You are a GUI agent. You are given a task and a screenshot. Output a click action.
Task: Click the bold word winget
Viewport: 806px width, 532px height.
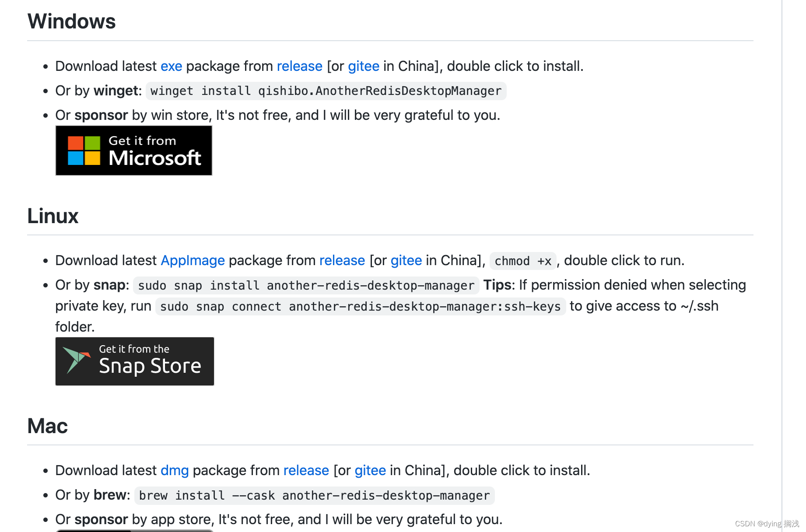(116, 91)
